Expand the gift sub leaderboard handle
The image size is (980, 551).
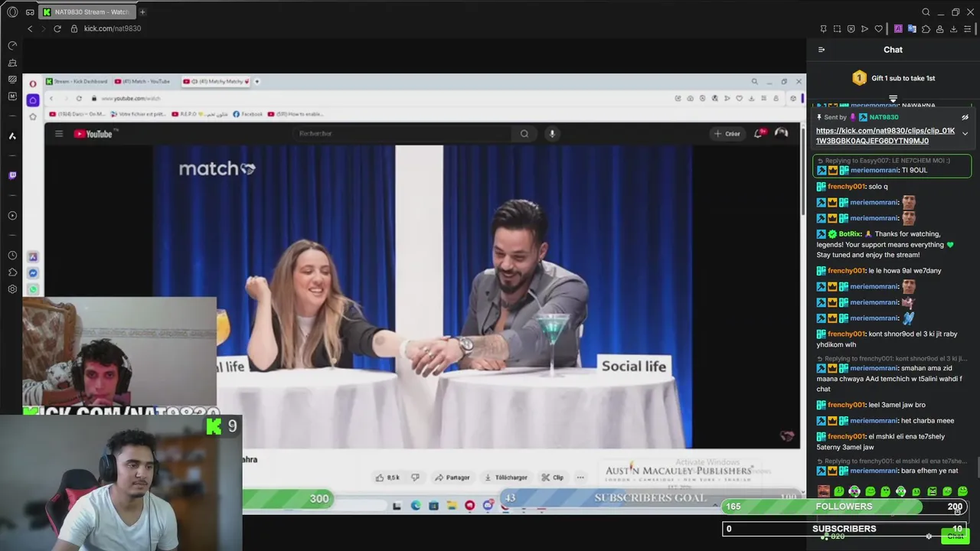(x=893, y=99)
